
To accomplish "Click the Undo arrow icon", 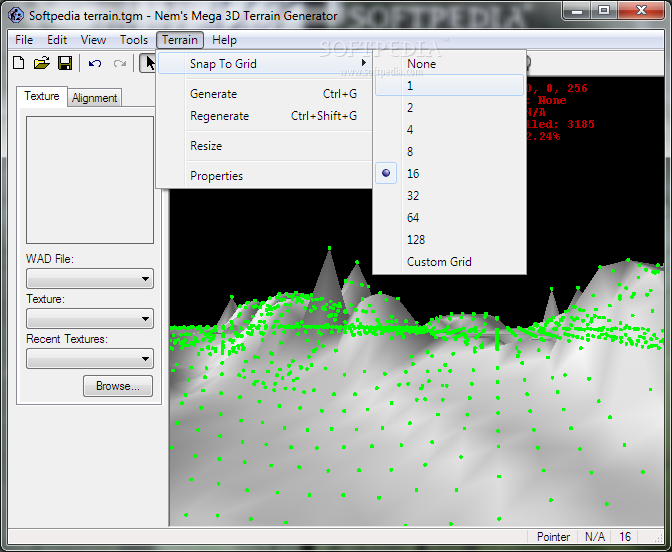I will [x=95, y=63].
